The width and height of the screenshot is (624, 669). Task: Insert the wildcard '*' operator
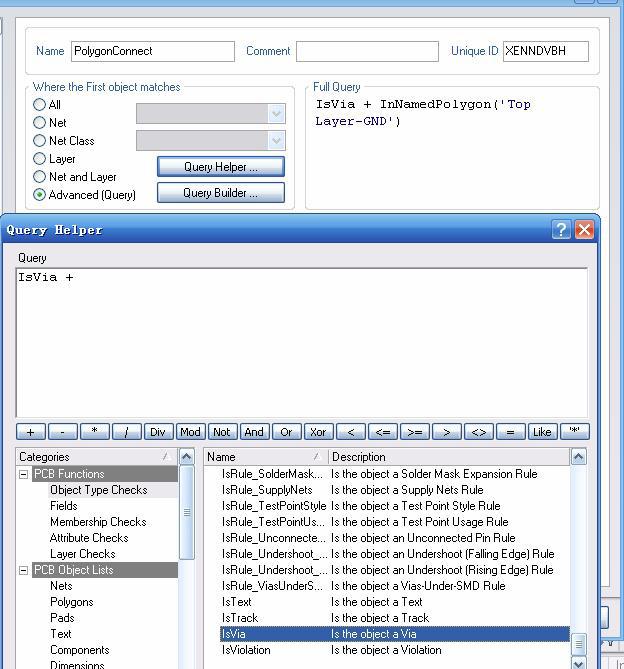[575, 432]
